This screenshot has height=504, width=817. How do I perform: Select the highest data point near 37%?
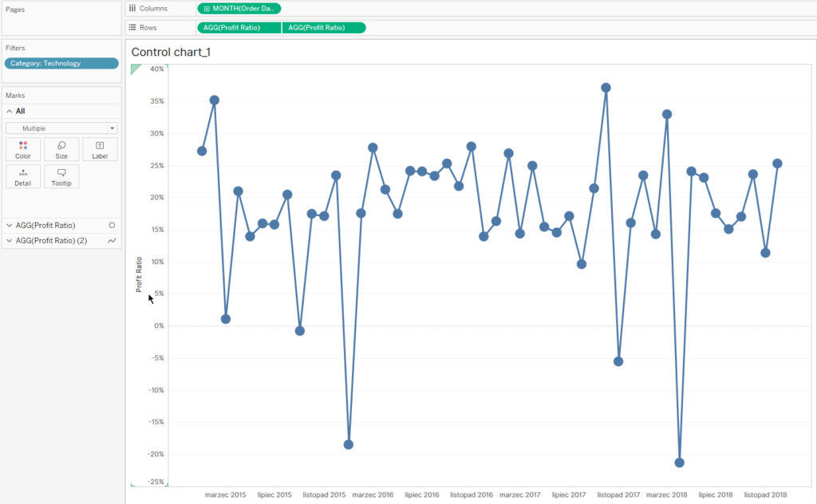tap(606, 88)
